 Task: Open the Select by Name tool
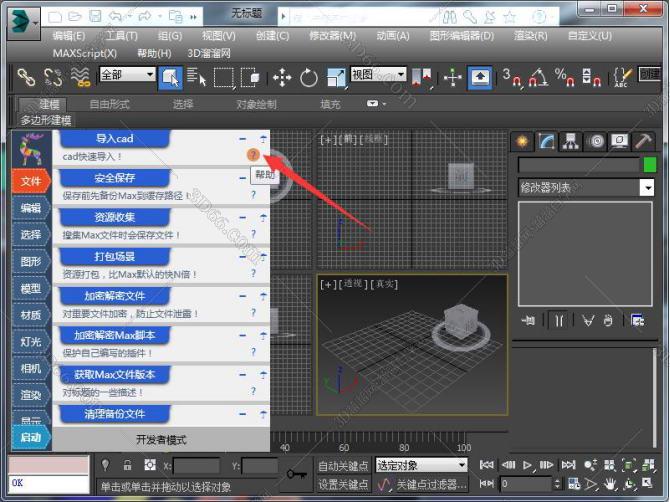point(197,77)
